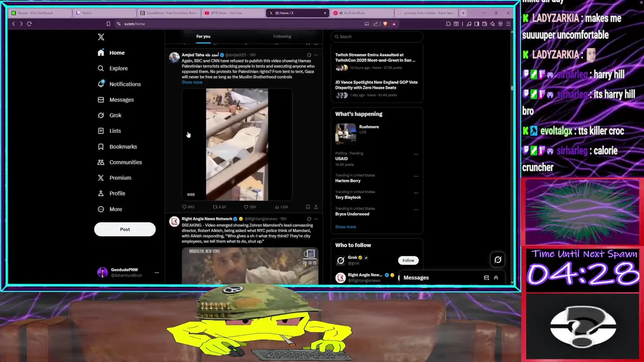Screen dimensions: 644x362
Task: Open Explore search page
Action: click(113, 68)
